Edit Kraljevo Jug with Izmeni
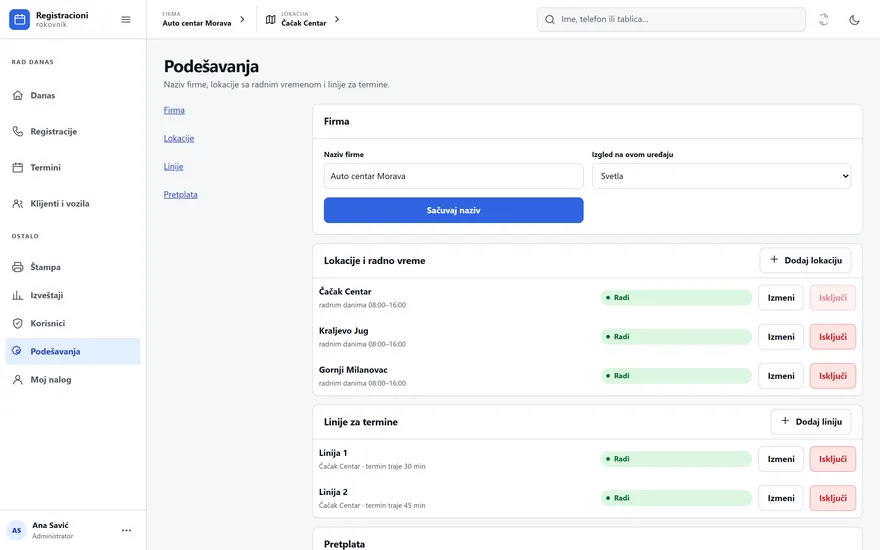 [781, 337]
